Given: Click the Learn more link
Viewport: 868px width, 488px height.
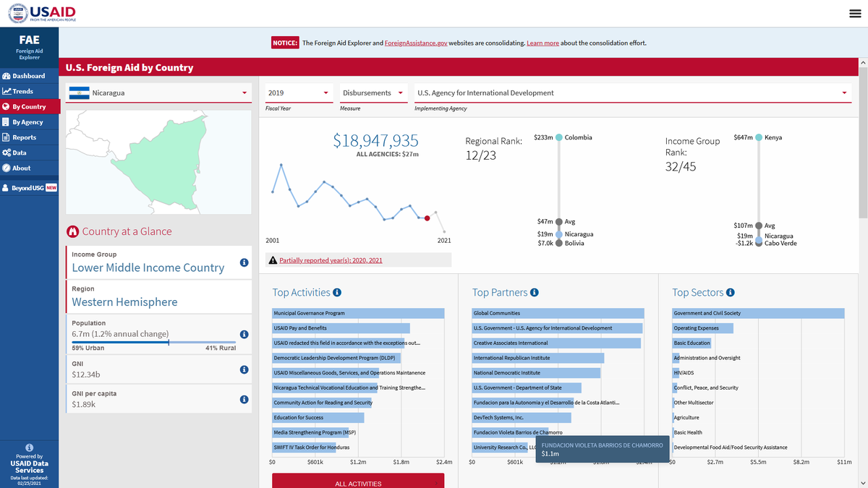Looking at the screenshot, I should [542, 43].
